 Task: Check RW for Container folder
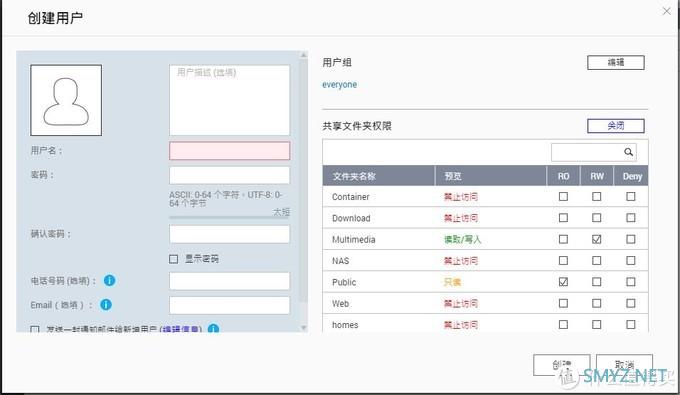(x=597, y=196)
